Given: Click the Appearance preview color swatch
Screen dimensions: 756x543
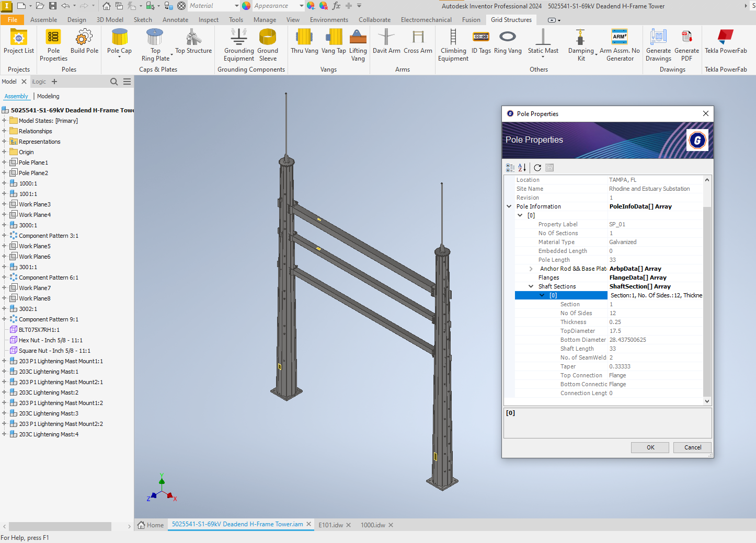Looking at the screenshot, I should pyautogui.click(x=246, y=6).
